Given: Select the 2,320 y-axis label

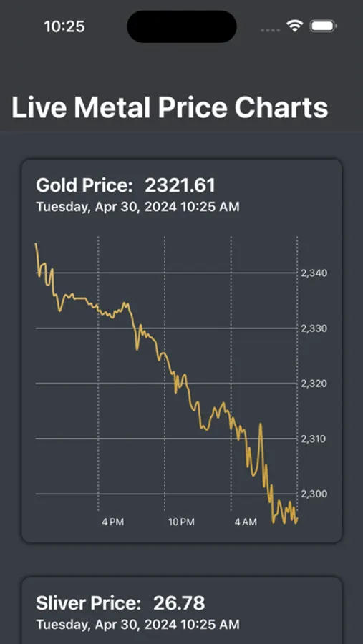Looking at the screenshot, I should [x=314, y=384].
